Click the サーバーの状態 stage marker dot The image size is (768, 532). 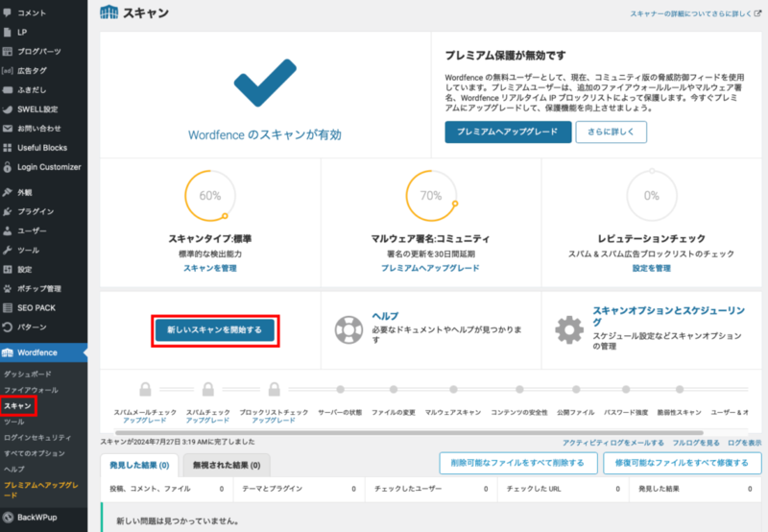coord(341,390)
